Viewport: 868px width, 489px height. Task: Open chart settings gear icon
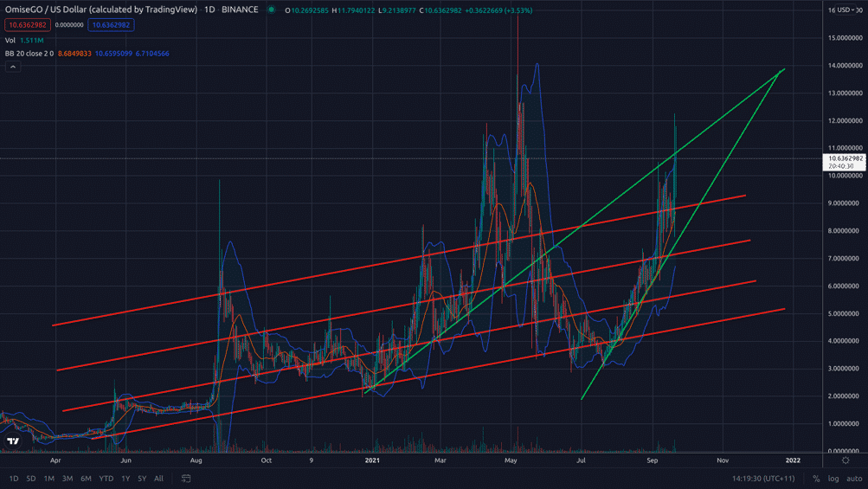coord(845,460)
